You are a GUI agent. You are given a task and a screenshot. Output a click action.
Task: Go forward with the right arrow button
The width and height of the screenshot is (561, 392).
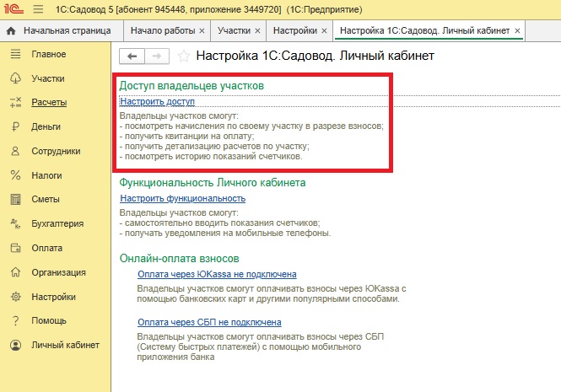pos(157,56)
